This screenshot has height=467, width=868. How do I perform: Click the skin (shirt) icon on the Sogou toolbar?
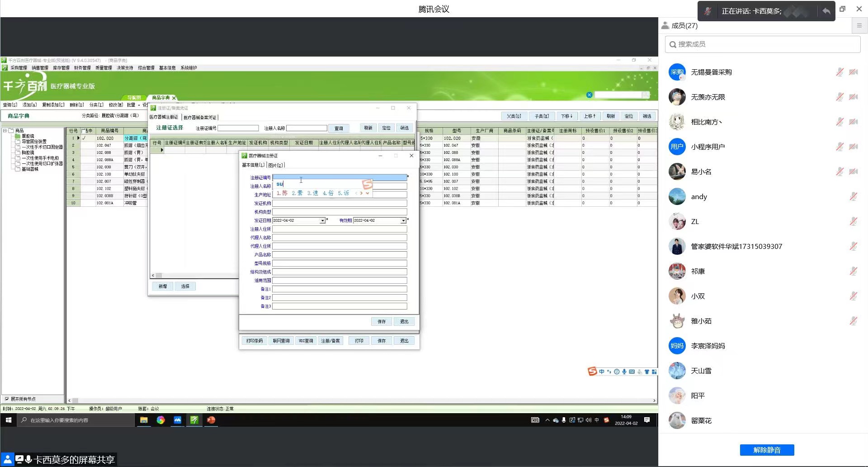(x=647, y=372)
